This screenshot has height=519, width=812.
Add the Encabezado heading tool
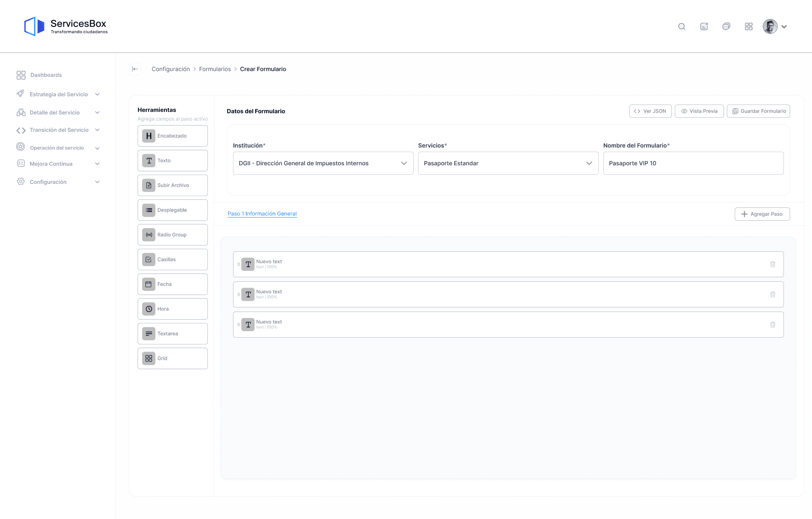coord(172,136)
